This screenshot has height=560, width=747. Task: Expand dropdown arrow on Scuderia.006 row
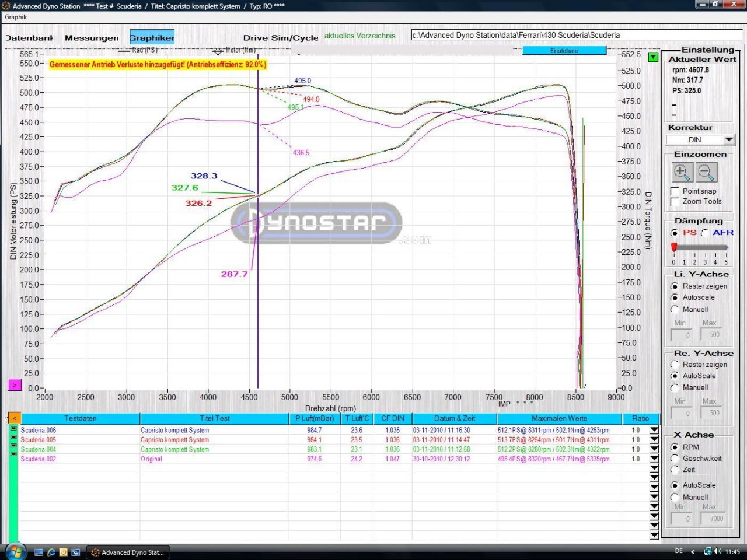(x=654, y=430)
